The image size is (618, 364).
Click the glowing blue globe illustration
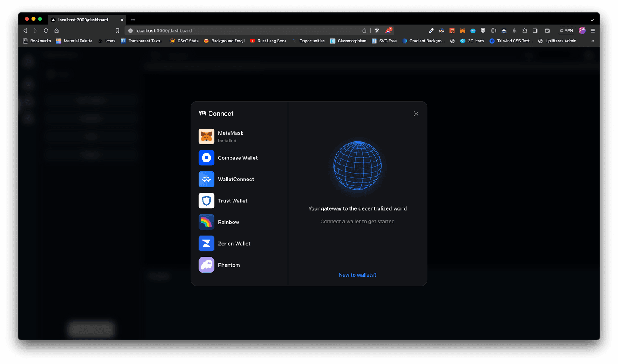click(x=357, y=165)
